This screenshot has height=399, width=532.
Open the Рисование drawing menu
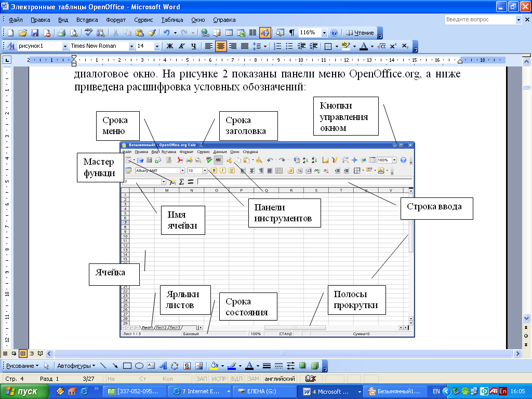22,366
